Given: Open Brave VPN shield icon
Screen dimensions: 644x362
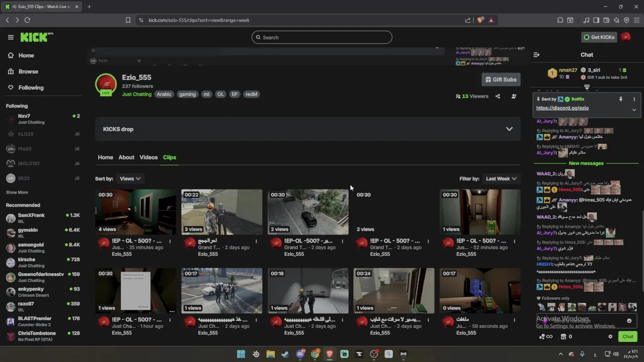Looking at the screenshot, I should 626,20.
